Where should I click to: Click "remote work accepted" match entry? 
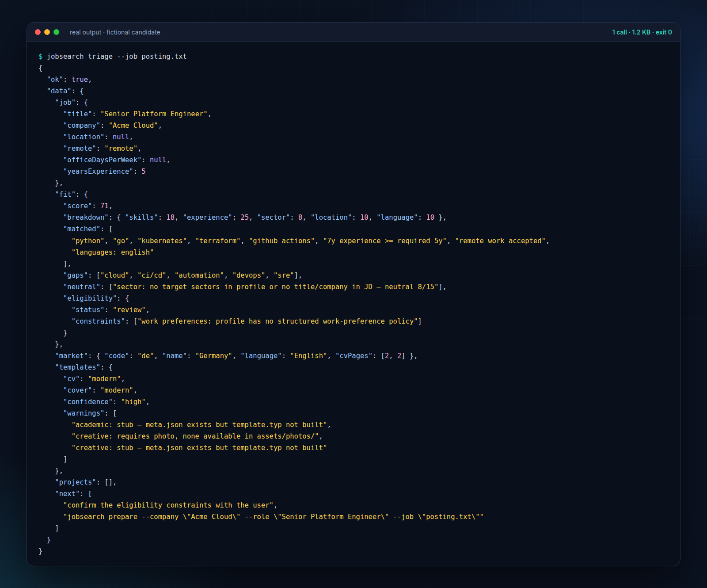(x=500, y=241)
